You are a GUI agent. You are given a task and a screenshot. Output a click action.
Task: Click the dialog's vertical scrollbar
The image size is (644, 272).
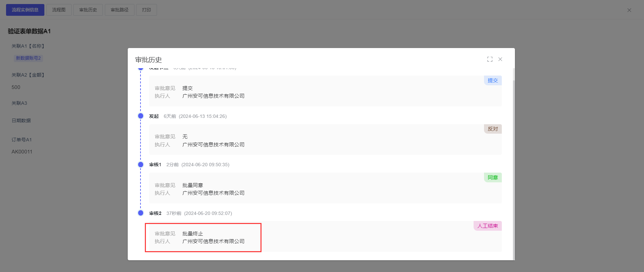pos(513,168)
